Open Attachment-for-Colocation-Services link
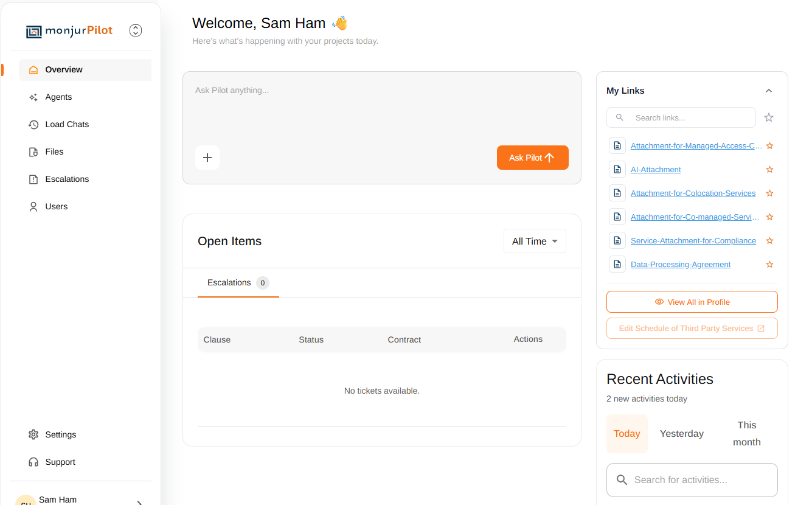 click(x=693, y=193)
